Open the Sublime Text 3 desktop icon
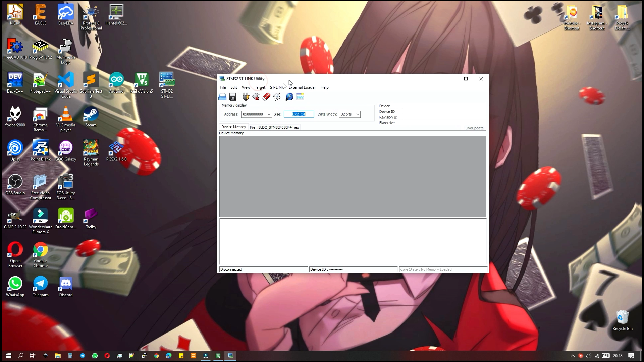Image resolution: width=644 pixels, height=362 pixels. pos(91,85)
